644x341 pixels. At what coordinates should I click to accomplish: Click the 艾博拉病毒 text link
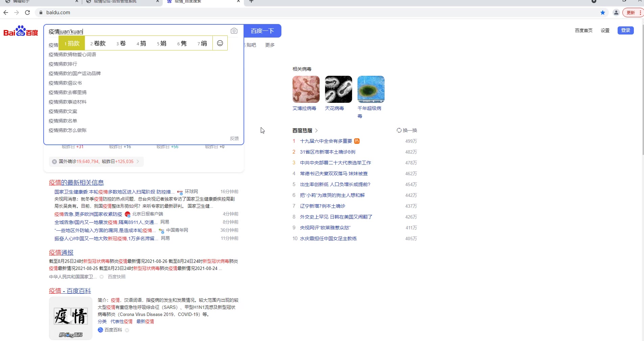point(304,108)
